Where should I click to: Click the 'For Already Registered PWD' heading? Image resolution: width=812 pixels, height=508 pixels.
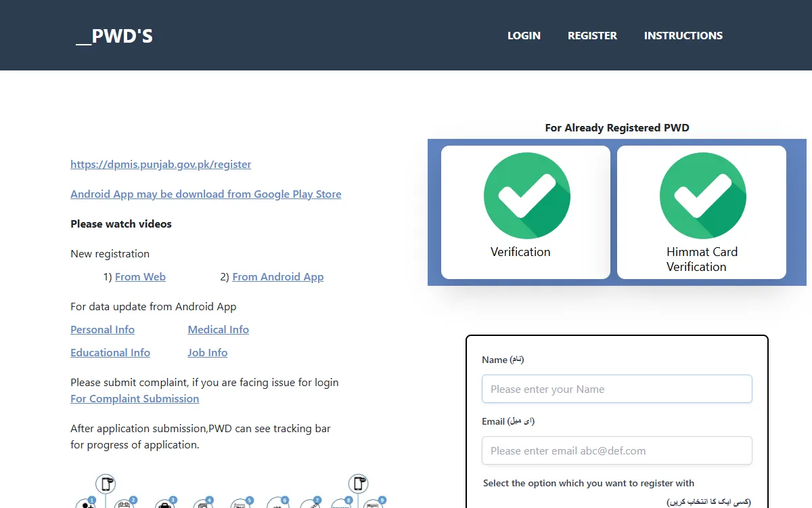617,127
